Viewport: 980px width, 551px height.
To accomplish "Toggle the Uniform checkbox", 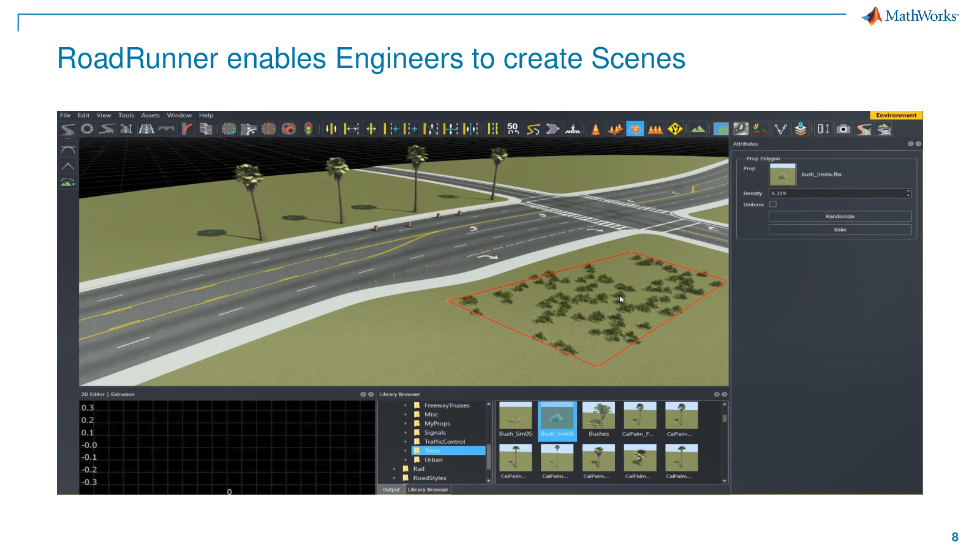I will pos(773,204).
